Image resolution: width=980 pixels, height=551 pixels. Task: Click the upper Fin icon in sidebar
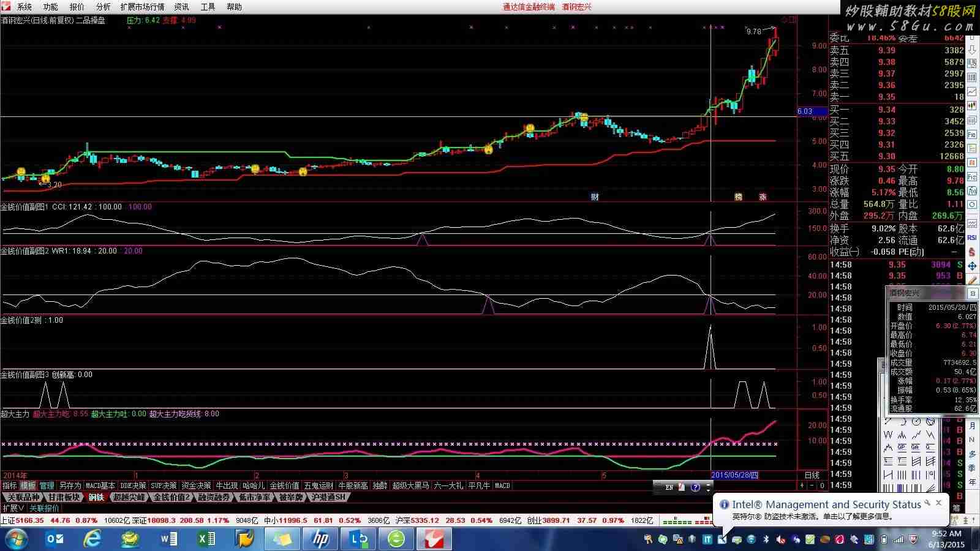[x=972, y=134]
